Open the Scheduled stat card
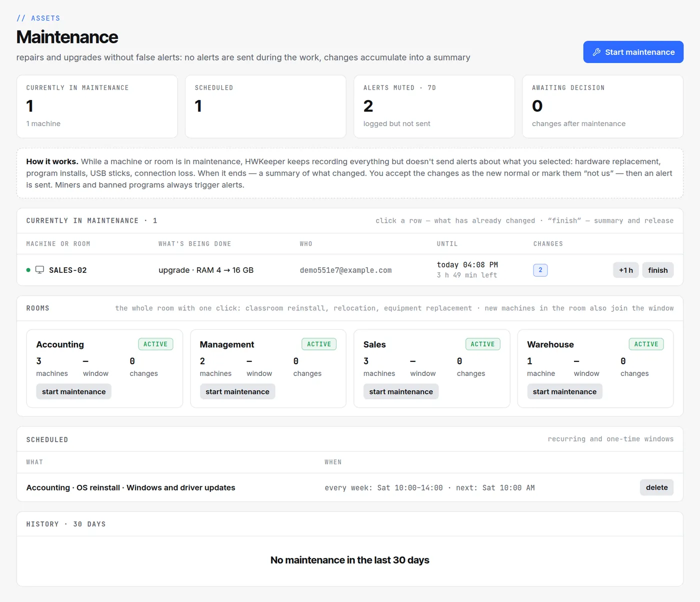The width and height of the screenshot is (700, 602). pos(265,107)
